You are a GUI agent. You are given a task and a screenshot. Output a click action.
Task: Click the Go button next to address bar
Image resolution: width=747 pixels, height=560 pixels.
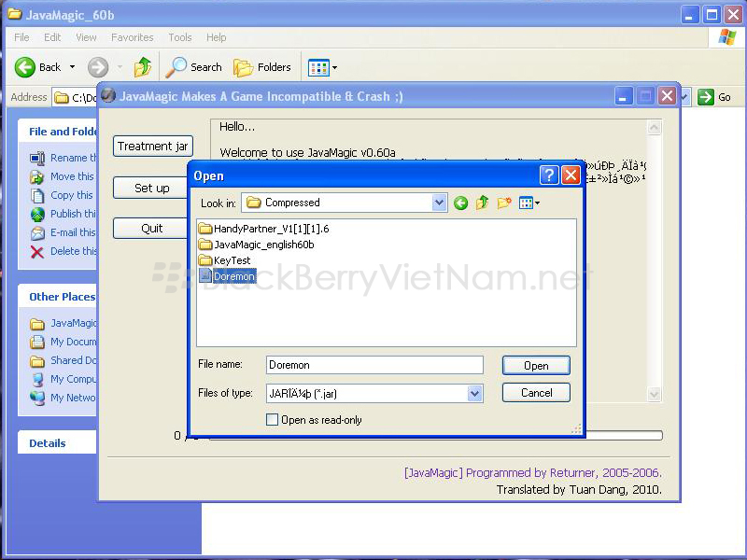[714, 97]
